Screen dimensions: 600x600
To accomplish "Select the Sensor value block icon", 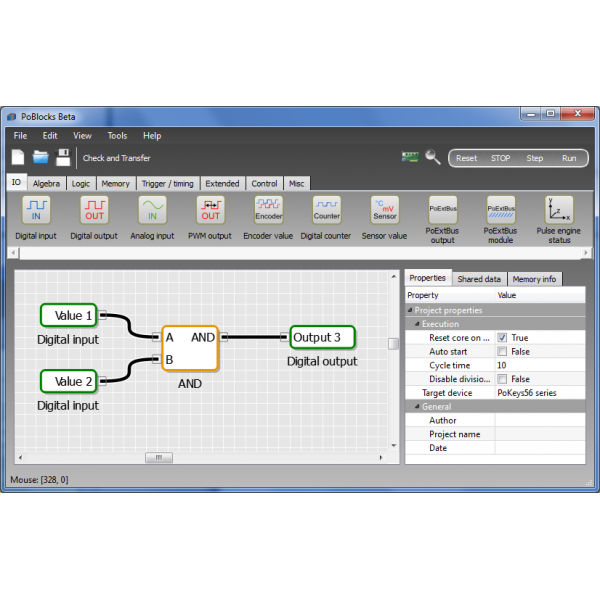I will [385, 210].
